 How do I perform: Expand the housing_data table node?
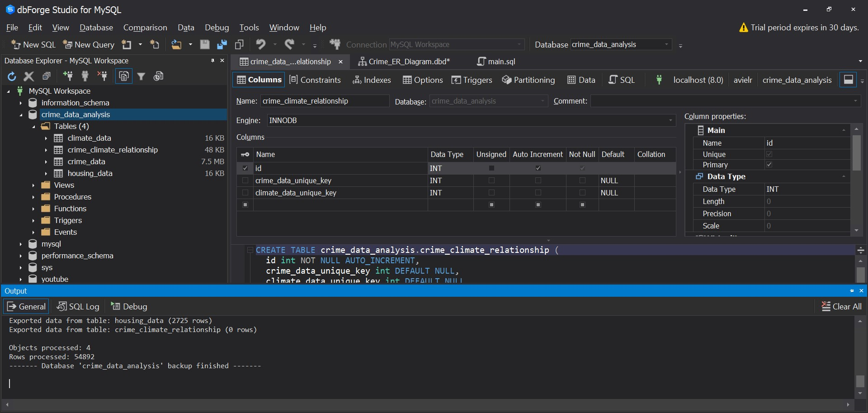[46, 174]
